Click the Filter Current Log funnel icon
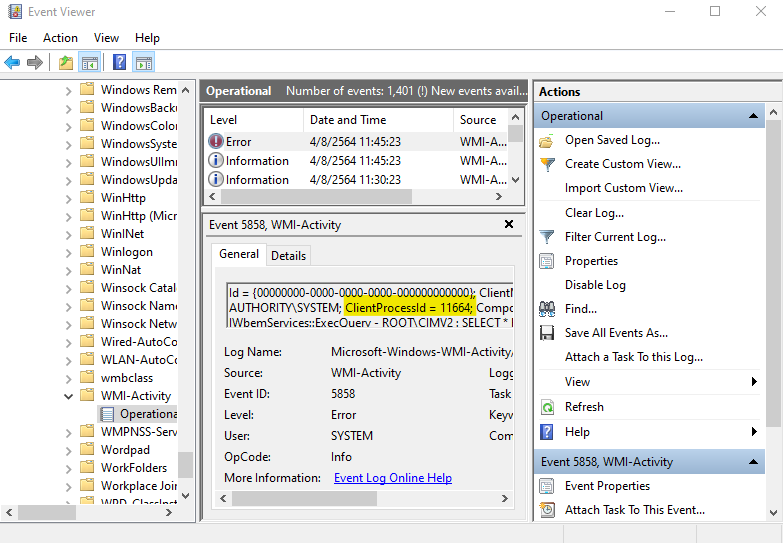 pyautogui.click(x=547, y=237)
